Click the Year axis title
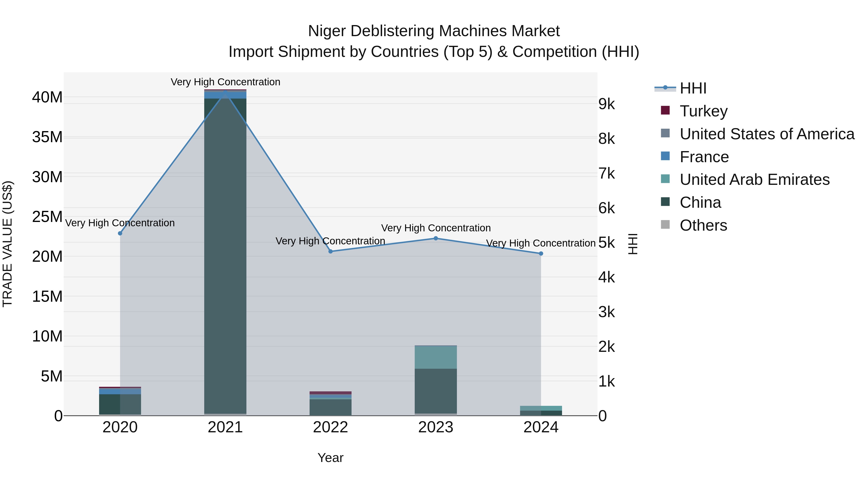Viewport: 868px width, 488px height. tap(331, 458)
